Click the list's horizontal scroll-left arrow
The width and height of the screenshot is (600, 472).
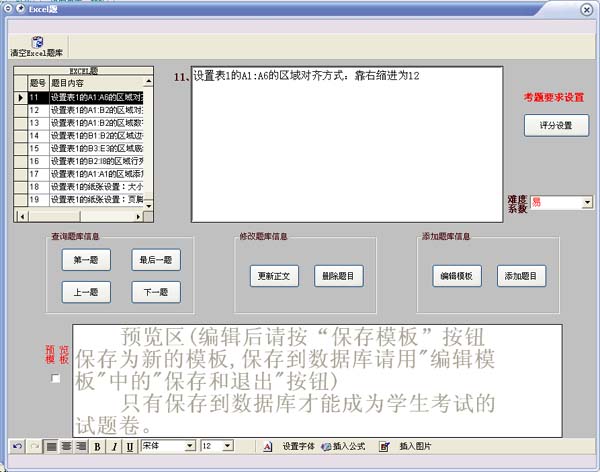click(x=23, y=217)
